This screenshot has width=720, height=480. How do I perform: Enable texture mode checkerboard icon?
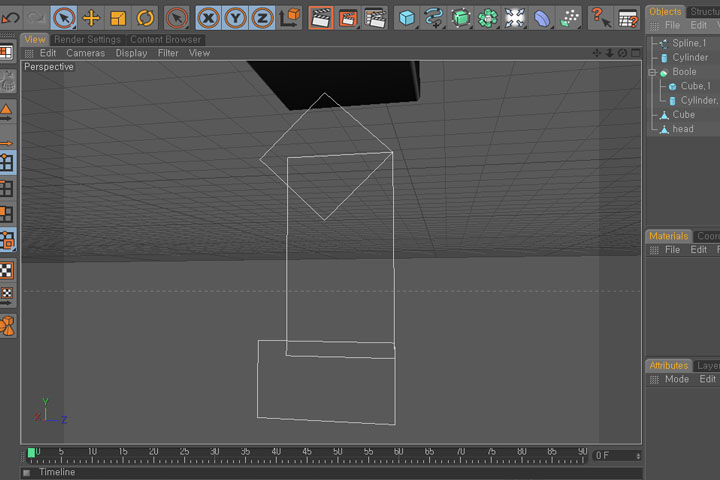click(6, 271)
